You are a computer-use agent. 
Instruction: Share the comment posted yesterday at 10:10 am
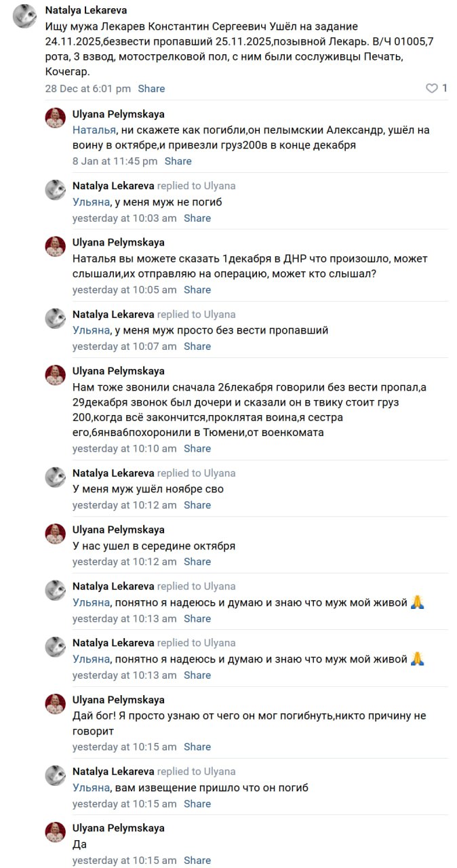197,448
